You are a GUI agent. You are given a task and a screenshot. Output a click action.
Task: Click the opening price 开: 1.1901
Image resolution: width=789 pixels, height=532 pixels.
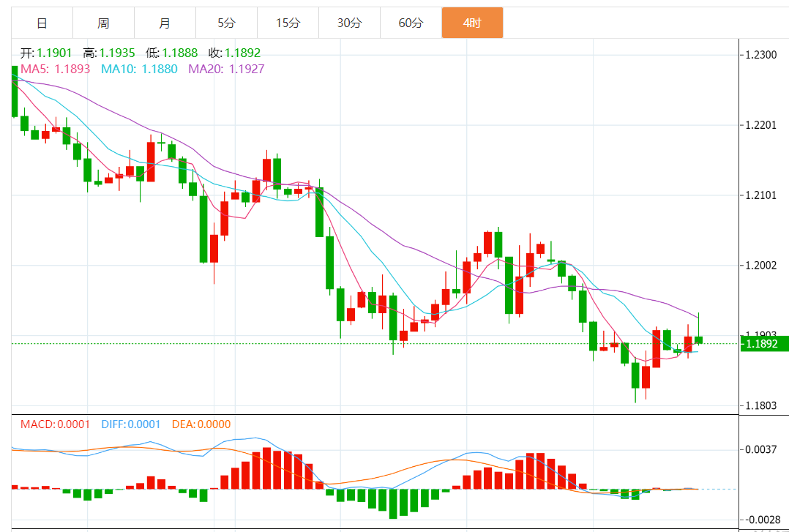[x=46, y=53]
